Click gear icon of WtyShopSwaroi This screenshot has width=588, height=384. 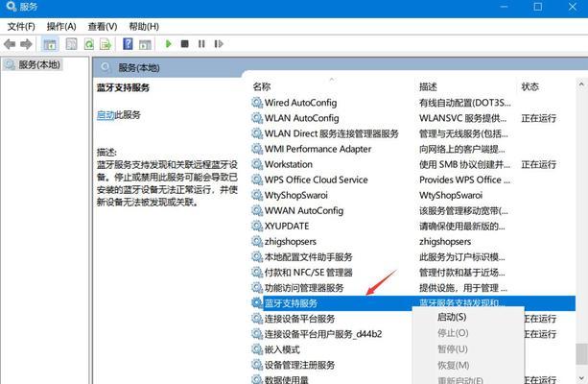[257, 195]
